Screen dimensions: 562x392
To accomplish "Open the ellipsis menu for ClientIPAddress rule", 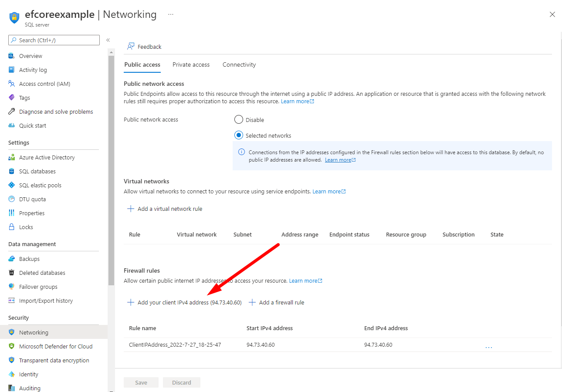I will (x=488, y=347).
